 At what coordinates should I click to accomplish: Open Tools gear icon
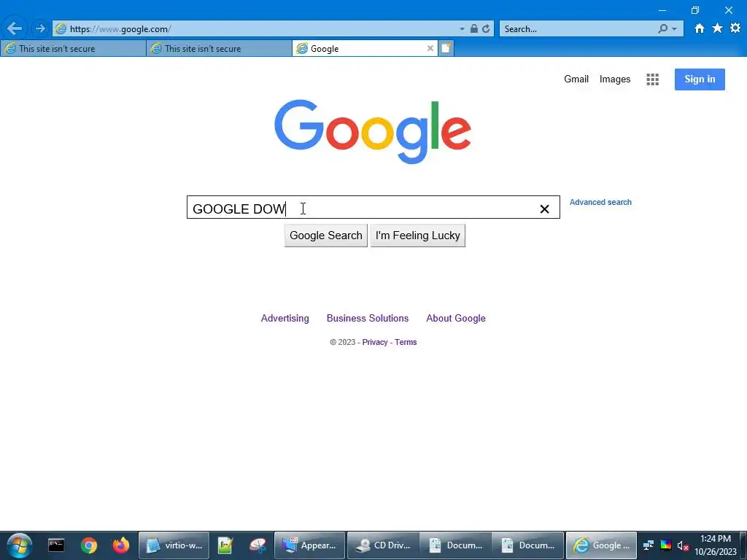tap(735, 28)
